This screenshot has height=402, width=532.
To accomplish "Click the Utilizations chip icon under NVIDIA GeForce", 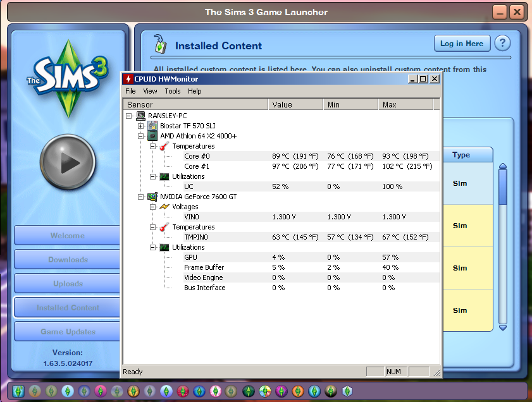I will [164, 247].
